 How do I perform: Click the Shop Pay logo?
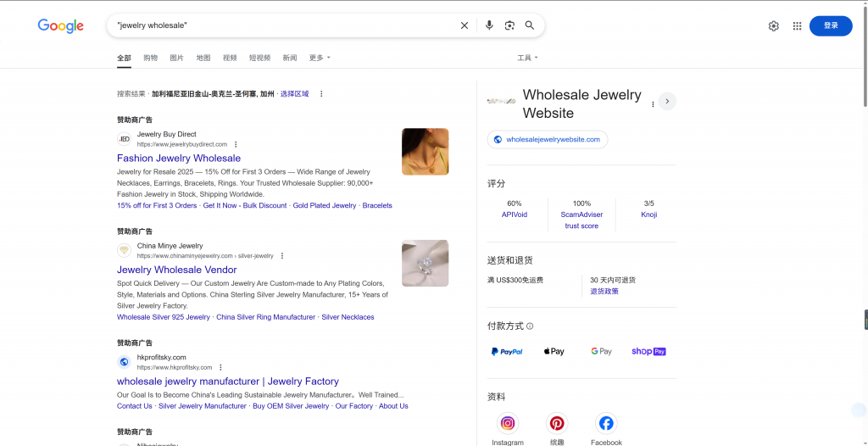tap(648, 351)
